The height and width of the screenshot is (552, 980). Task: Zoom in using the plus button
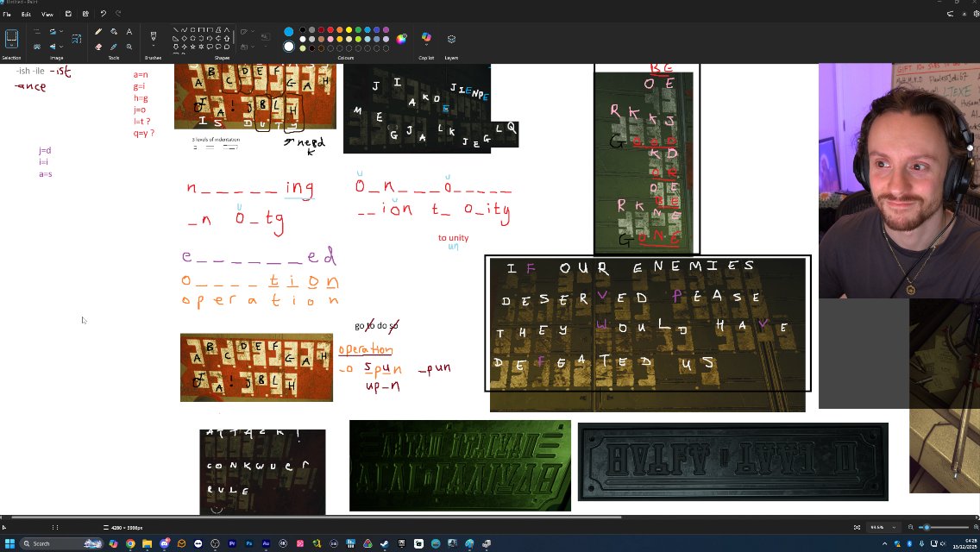point(976,528)
